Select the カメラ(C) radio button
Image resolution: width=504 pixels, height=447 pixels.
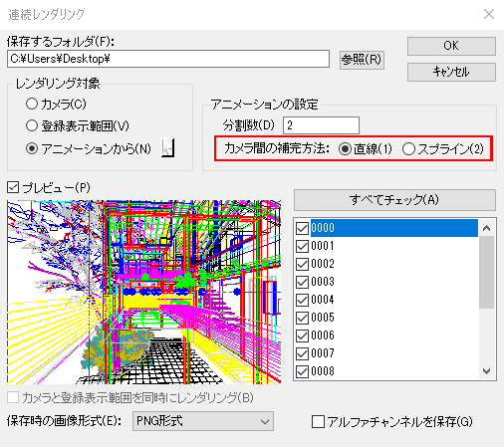pyautogui.click(x=32, y=104)
